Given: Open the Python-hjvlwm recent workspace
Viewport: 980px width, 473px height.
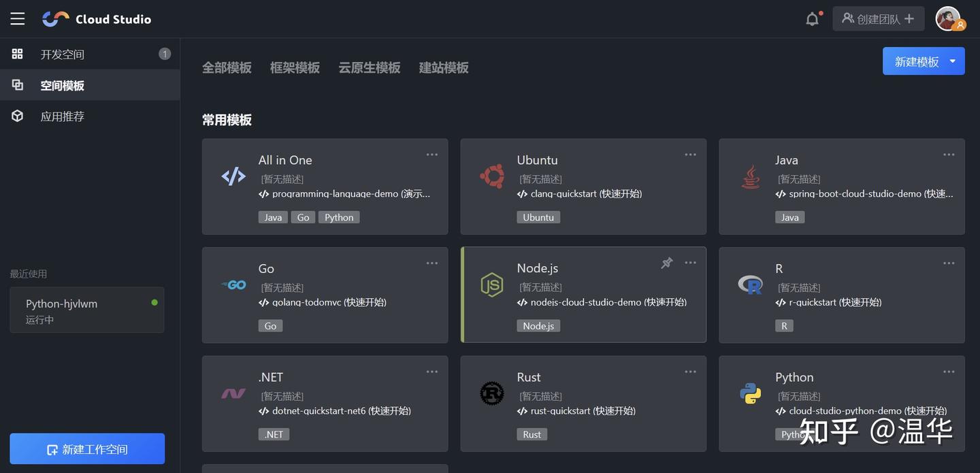Looking at the screenshot, I should 87,310.
